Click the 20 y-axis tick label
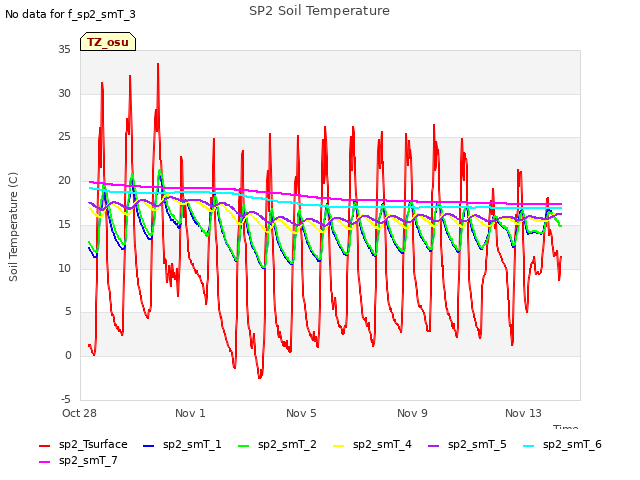This screenshot has width=640, height=480. [64, 180]
